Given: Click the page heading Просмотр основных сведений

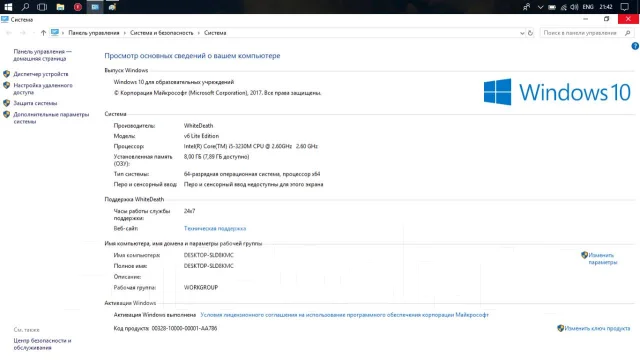Looking at the screenshot, I should coord(192,56).
